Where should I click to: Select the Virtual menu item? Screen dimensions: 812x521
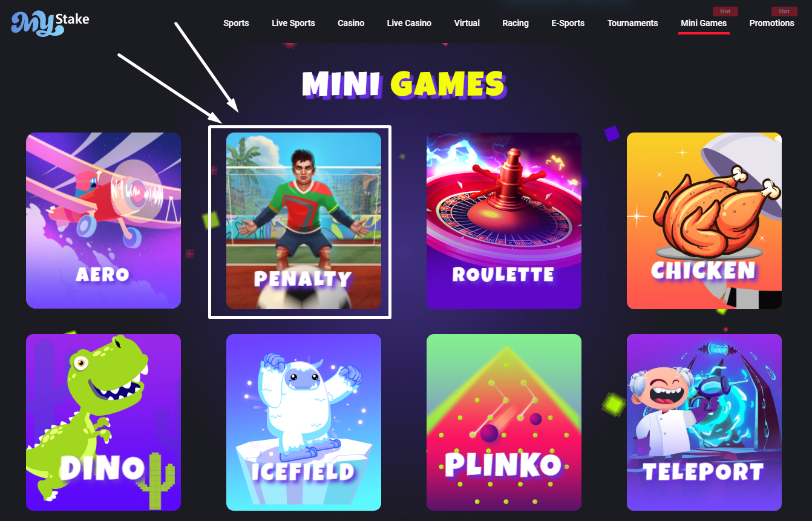(x=467, y=23)
